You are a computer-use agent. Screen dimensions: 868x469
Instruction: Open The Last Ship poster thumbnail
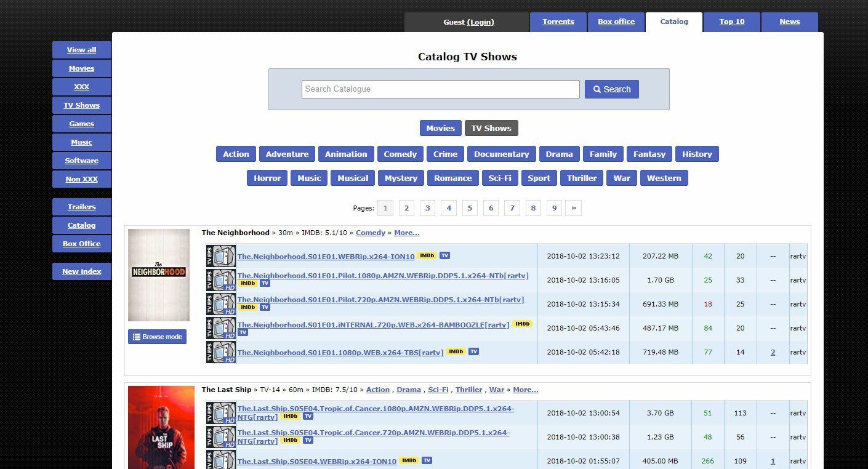[161, 427]
